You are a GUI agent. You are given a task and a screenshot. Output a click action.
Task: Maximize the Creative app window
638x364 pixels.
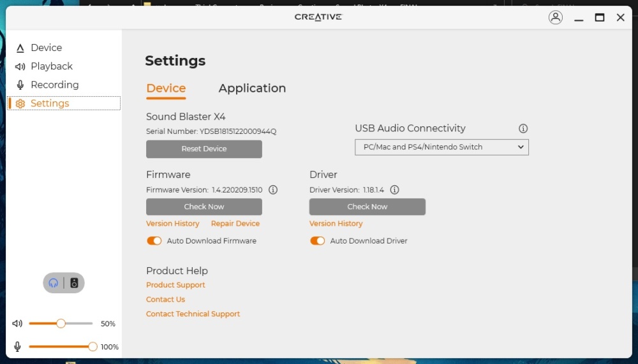tap(599, 17)
